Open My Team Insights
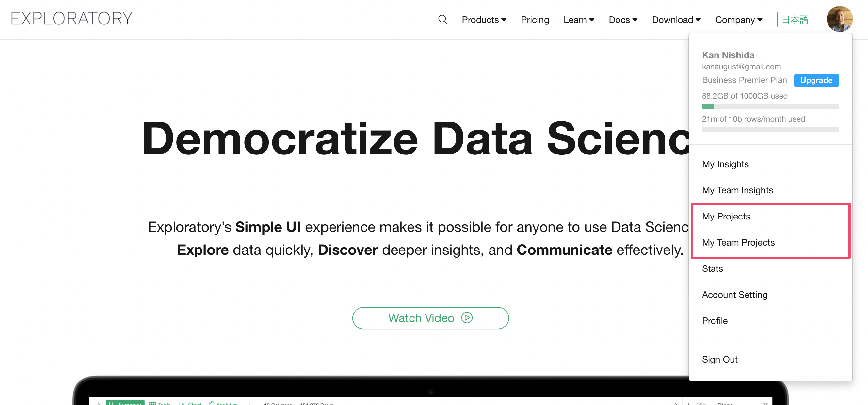The image size is (868, 405). click(x=737, y=190)
